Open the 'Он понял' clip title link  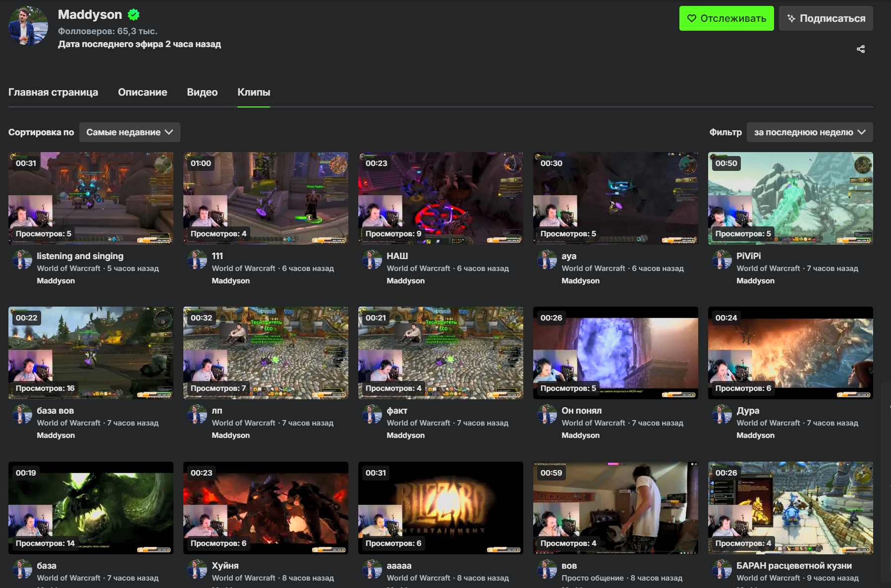pos(581,411)
